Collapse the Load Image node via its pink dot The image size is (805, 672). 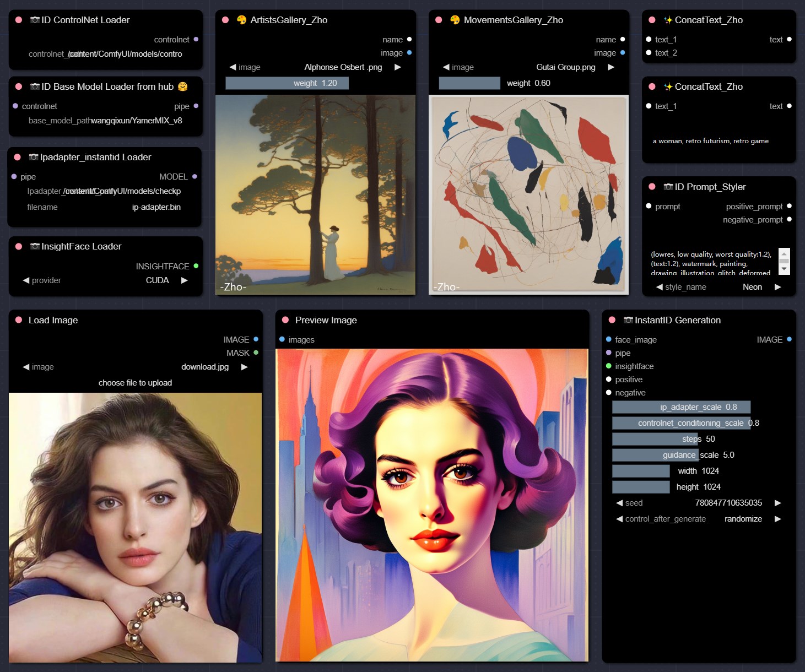coord(19,320)
